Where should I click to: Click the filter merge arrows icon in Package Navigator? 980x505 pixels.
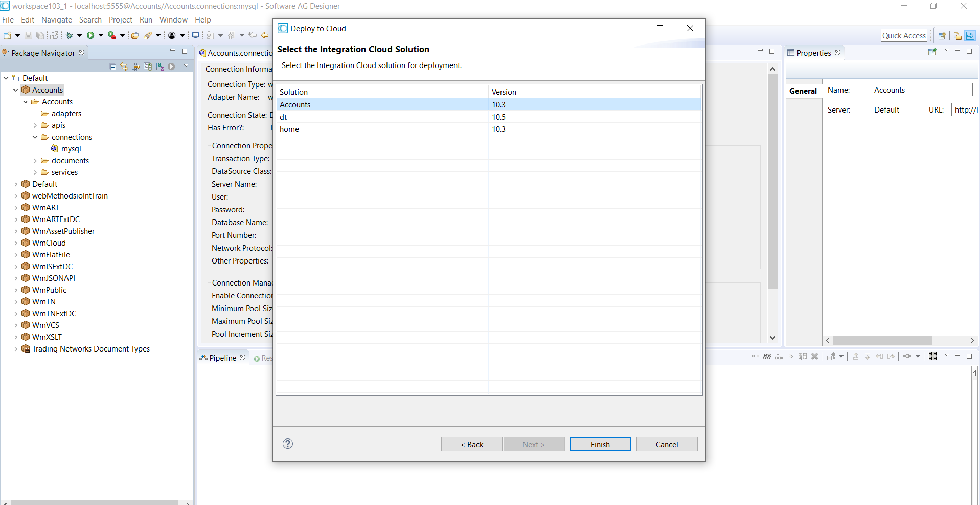point(136,67)
